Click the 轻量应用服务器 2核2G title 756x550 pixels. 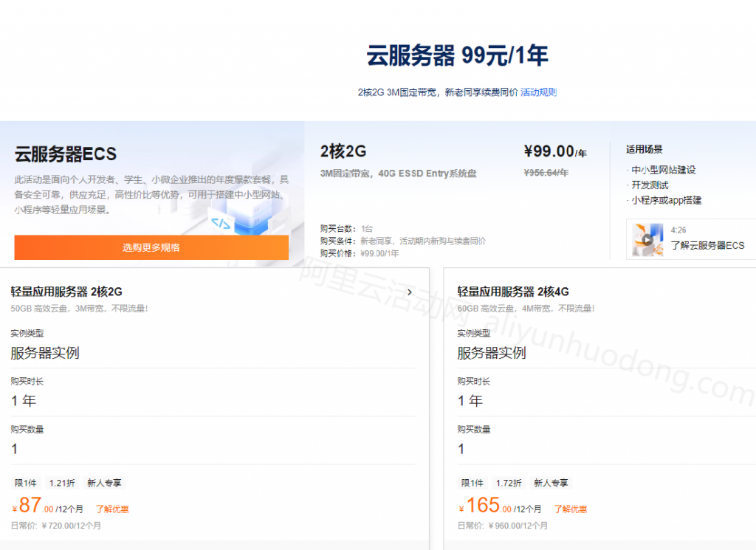66,292
